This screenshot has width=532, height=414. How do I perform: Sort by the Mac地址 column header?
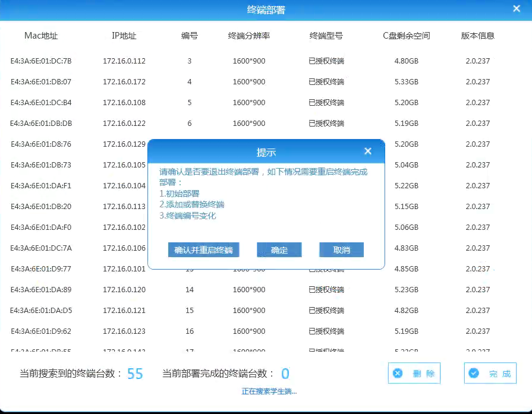[41, 36]
